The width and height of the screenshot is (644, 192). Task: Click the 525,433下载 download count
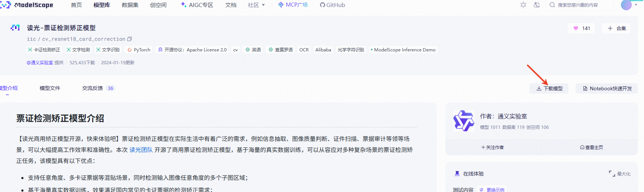point(82,62)
